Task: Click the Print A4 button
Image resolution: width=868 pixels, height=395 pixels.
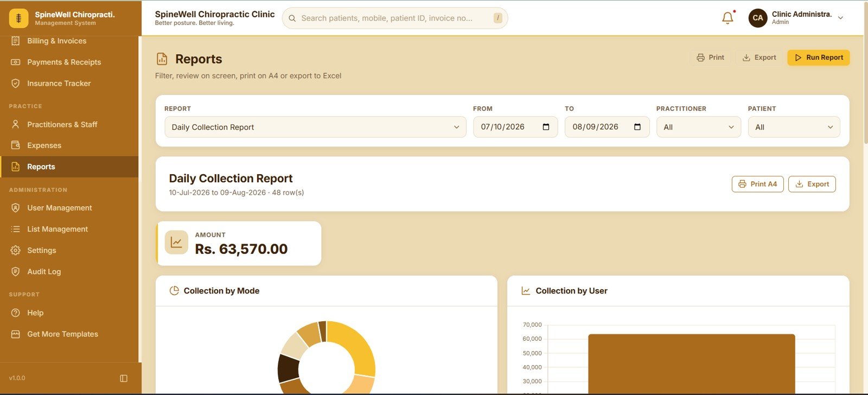Action: [757, 184]
